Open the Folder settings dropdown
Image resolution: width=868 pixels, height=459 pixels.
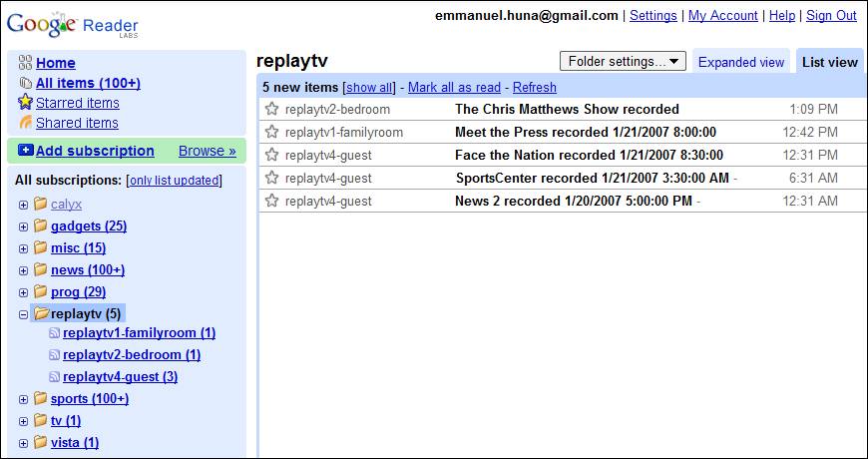(623, 61)
